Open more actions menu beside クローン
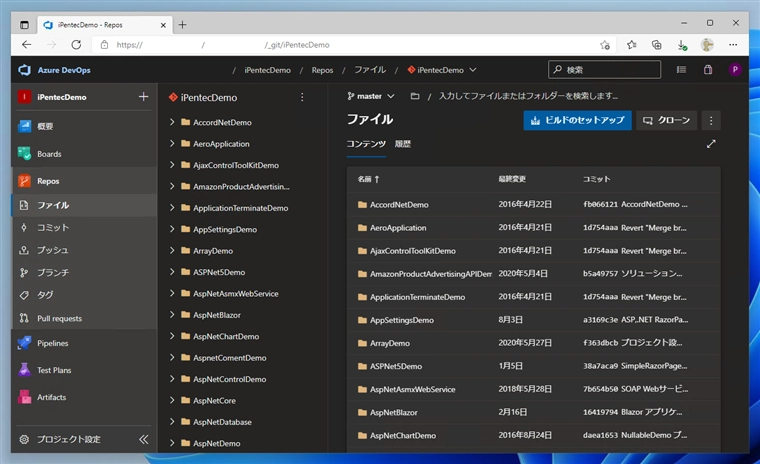 [x=711, y=120]
